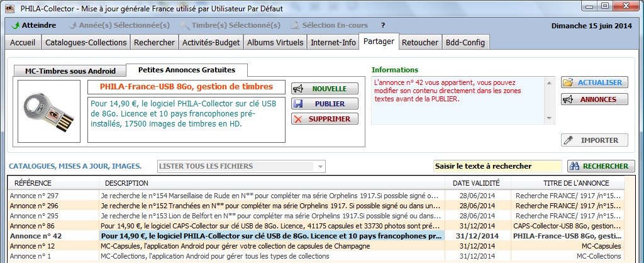
Task: Click the megaphone icon on ANNONCES button
Action: [x=568, y=99]
